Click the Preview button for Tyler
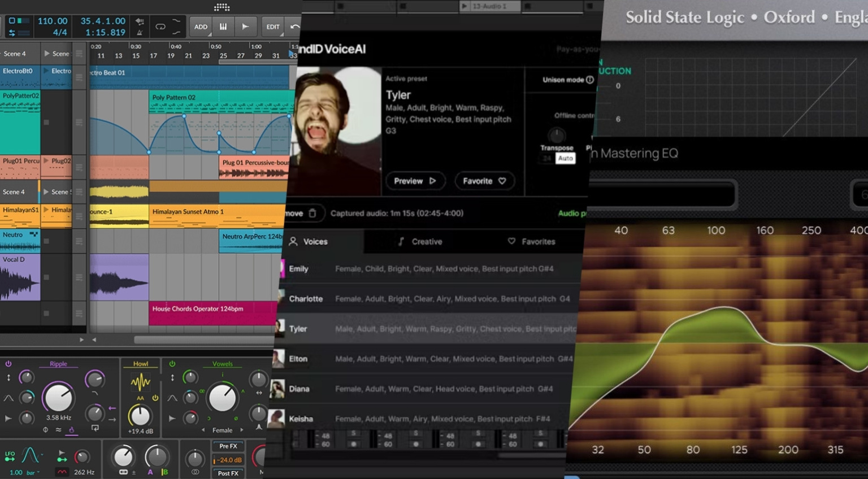The width and height of the screenshot is (868, 479). (415, 181)
